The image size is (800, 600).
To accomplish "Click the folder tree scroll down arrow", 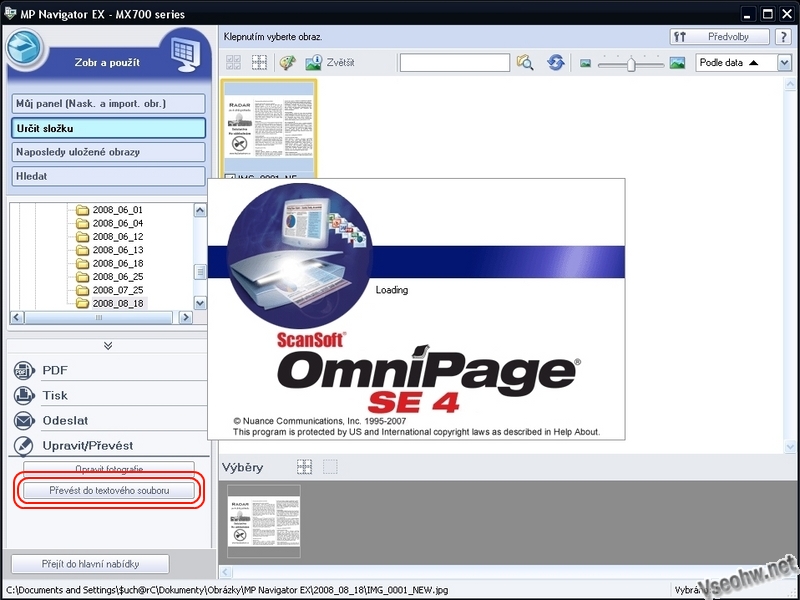I will tap(200, 303).
